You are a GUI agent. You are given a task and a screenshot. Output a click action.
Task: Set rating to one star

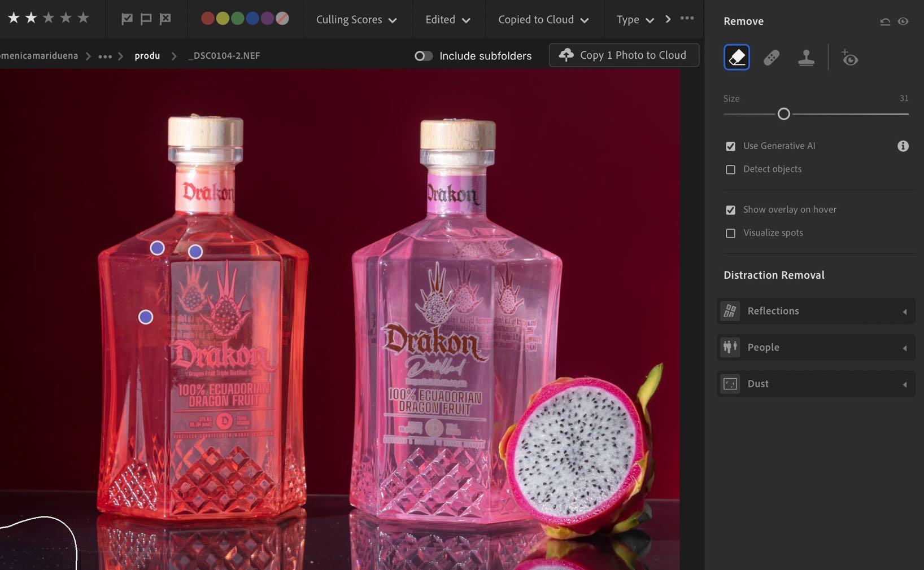tap(14, 18)
